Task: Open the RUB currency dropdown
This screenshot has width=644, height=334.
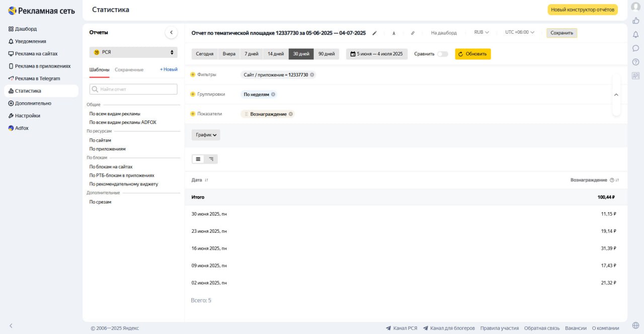Action: click(x=481, y=33)
